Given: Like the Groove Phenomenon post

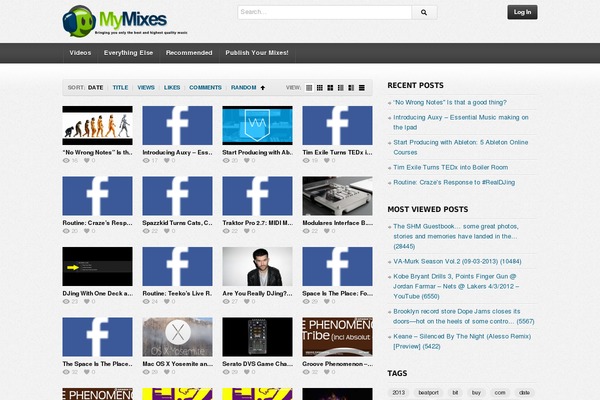Looking at the screenshot, I should point(327,372).
